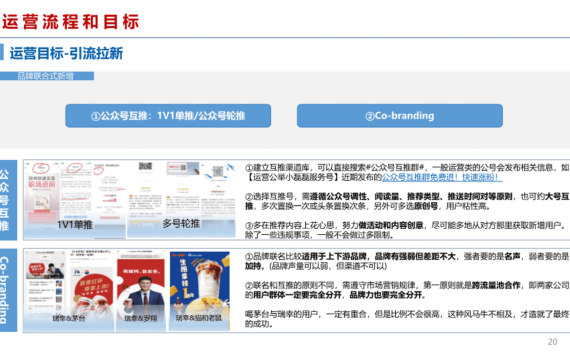Viewport: 570px width, 360px height.
Task: Select the vertical 公众号互推 side label
Action: tap(8, 200)
